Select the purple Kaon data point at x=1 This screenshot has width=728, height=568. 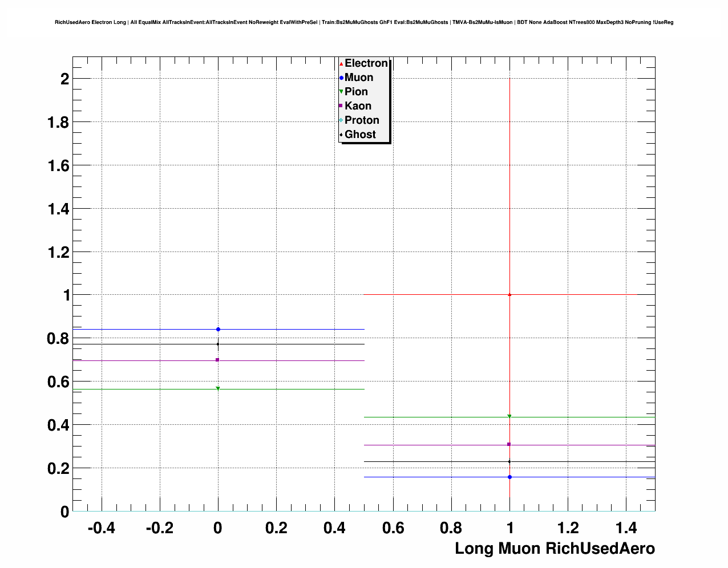(x=509, y=444)
